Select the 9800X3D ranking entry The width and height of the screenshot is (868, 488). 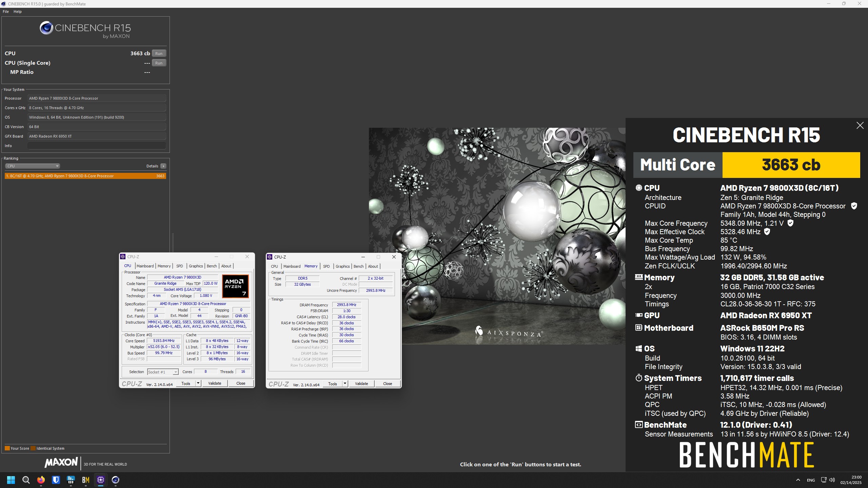[x=85, y=176]
